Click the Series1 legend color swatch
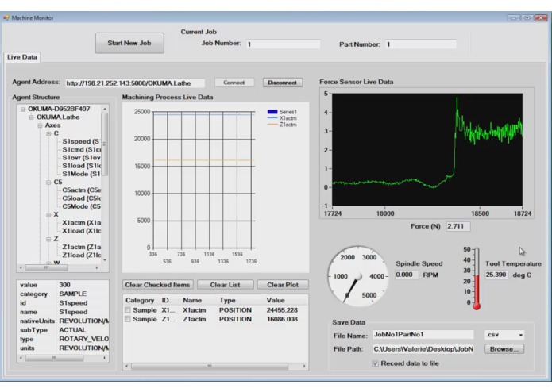 click(272, 112)
